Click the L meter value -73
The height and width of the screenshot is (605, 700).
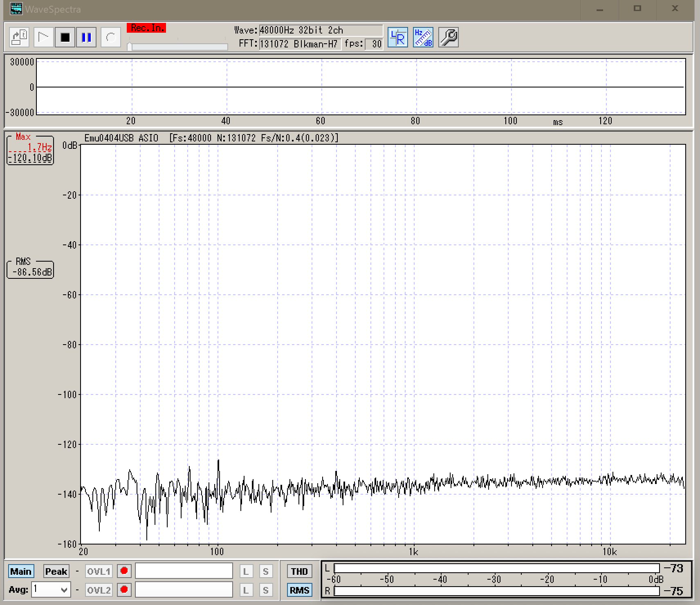pyautogui.click(x=674, y=568)
